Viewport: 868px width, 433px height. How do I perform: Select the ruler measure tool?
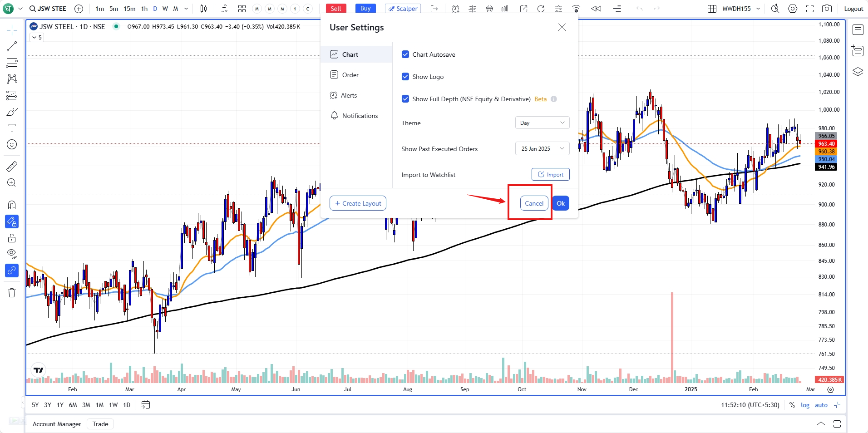12,166
